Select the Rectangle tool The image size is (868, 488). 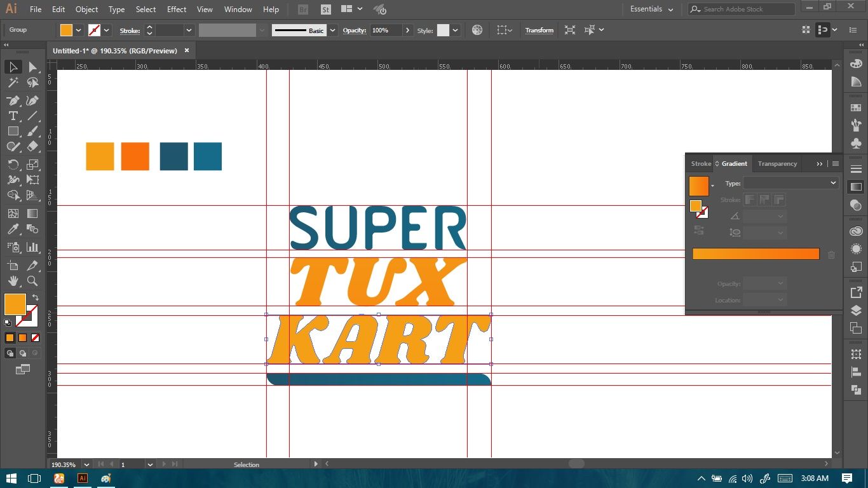[13, 131]
